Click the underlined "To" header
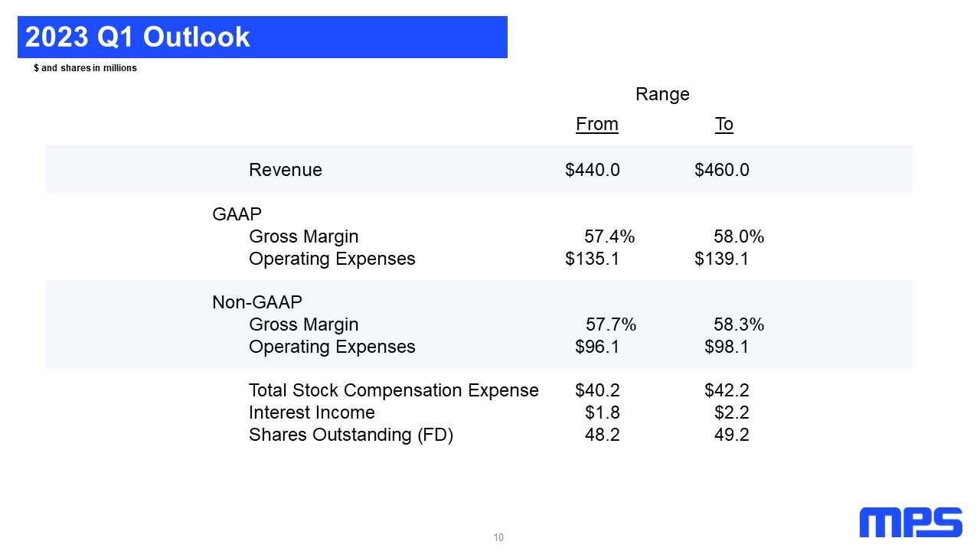 [x=724, y=124]
